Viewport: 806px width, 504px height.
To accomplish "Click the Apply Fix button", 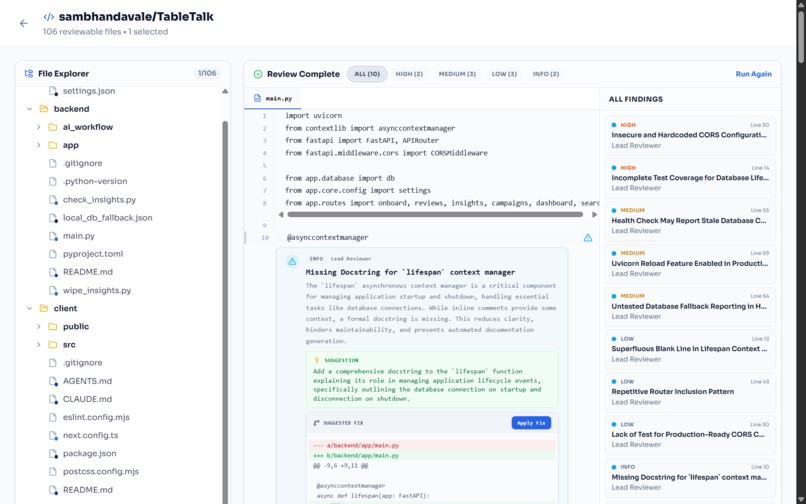I will point(531,423).
